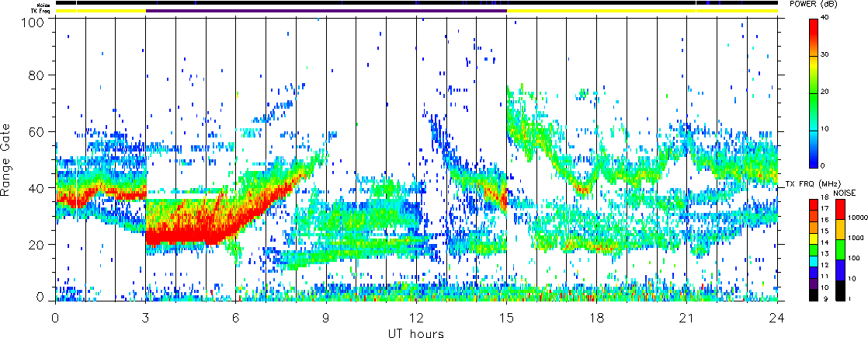The height and width of the screenshot is (338, 868).
Task: Click the 20 label on the POWER scale
Action: pyautogui.click(x=825, y=92)
